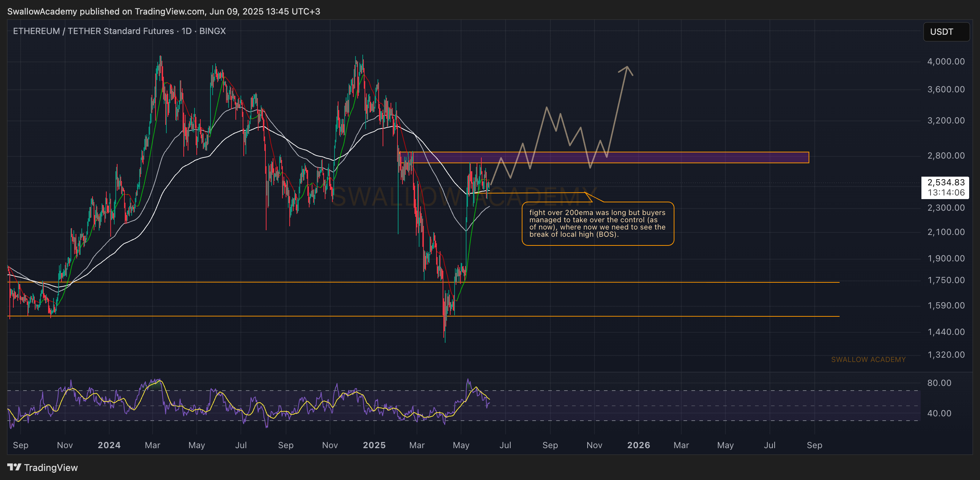980x480 pixels.
Task: Click the 2,300.00 price axis label
Action: point(946,208)
